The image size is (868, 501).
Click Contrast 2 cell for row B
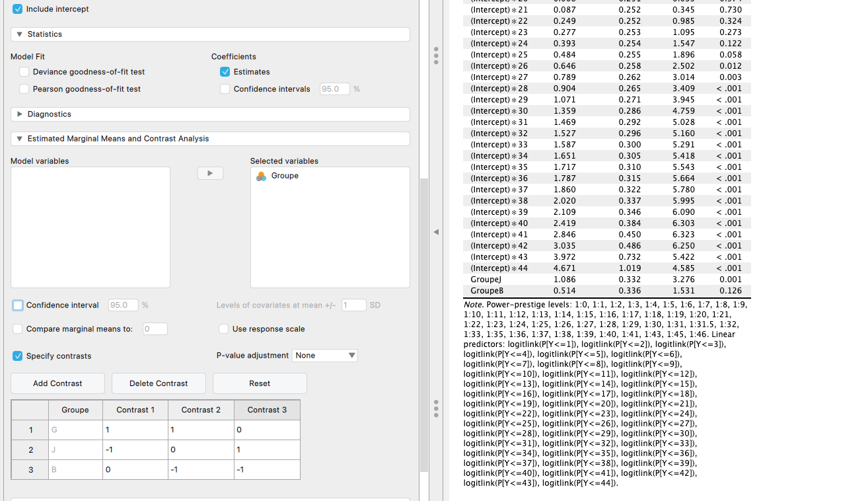click(x=201, y=470)
